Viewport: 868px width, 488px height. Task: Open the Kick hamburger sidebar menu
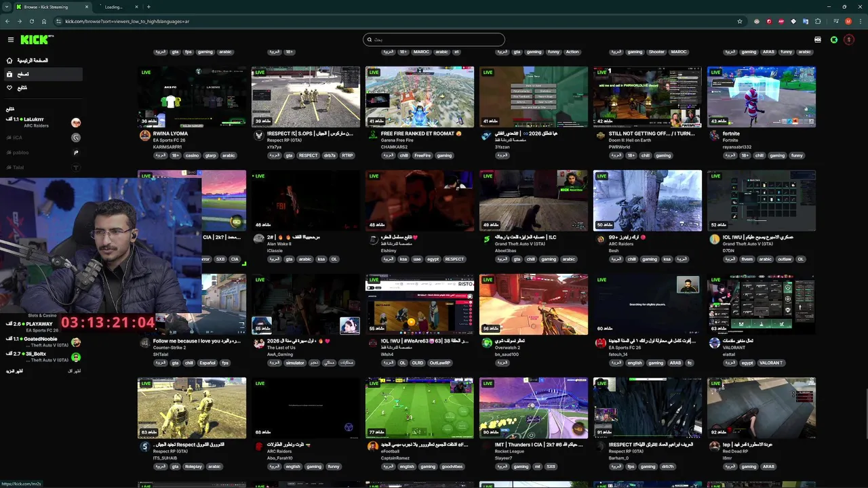click(10, 40)
